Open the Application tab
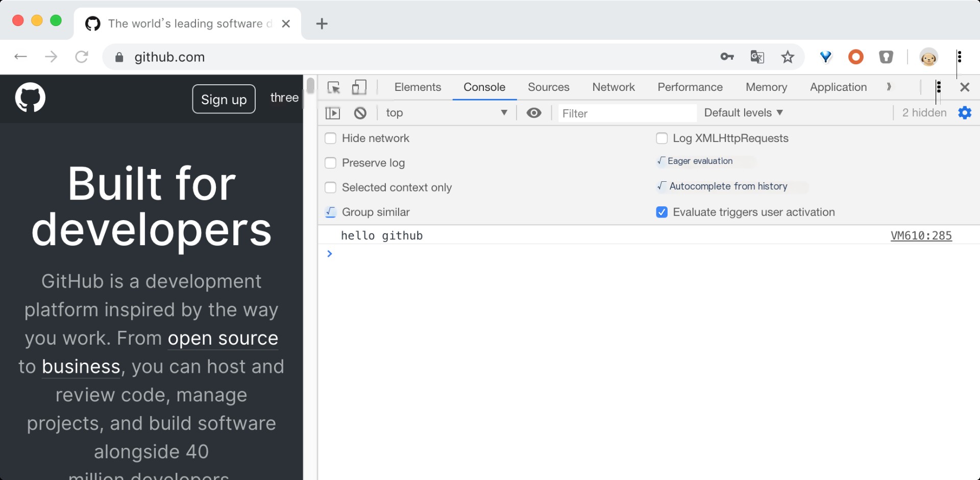 (839, 87)
